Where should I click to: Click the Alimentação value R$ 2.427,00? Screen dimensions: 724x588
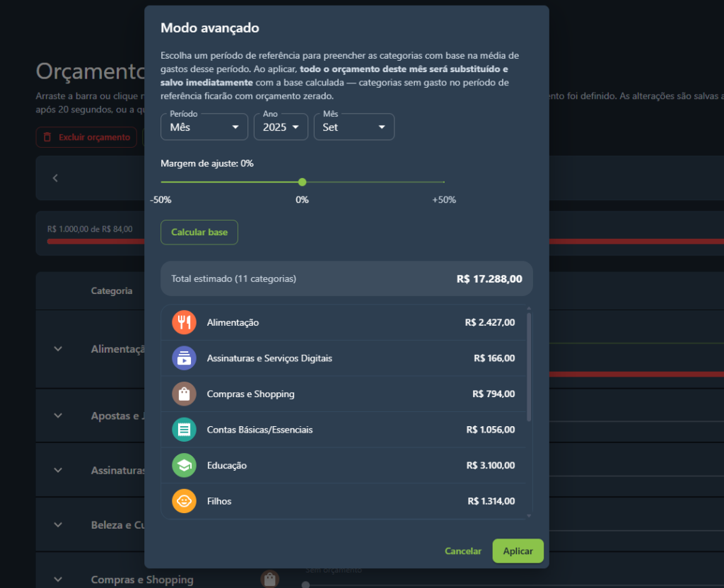489,322
